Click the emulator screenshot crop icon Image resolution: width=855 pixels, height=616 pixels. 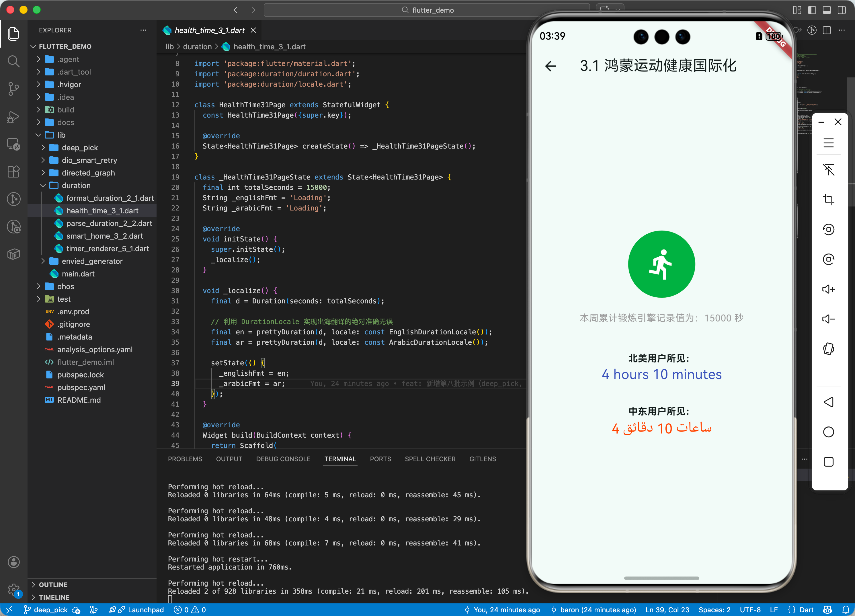[x=828, y=199]
